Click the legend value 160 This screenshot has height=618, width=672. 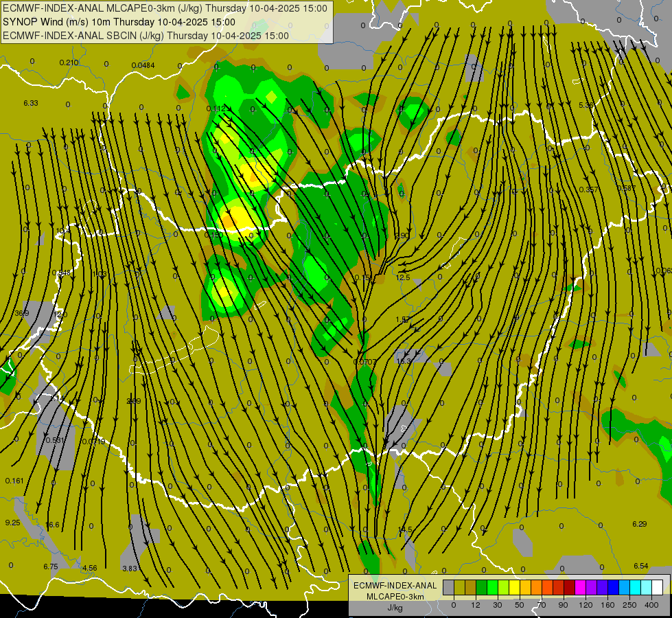[x=607, y=605]
